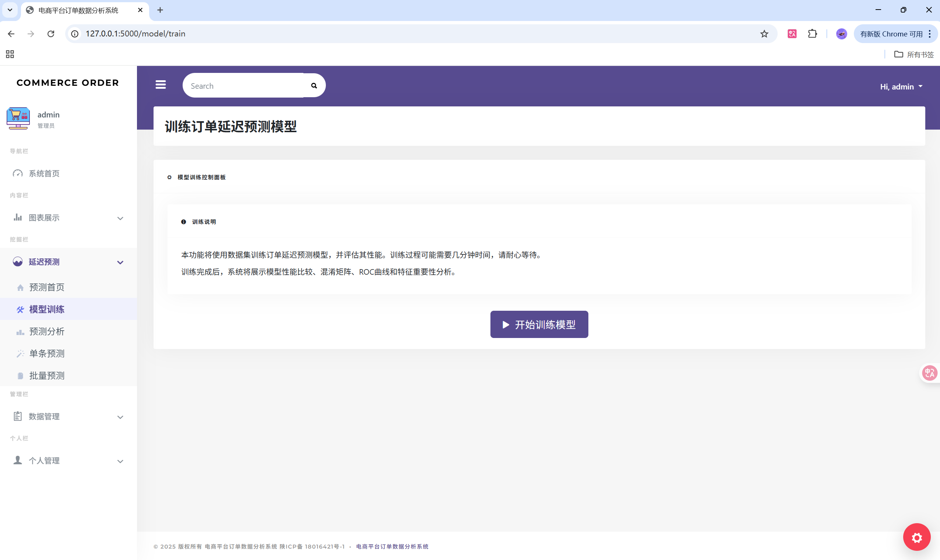940x560 pixels.
Task: Click the translate extension icon in toolbar
Action: point(792,34)
